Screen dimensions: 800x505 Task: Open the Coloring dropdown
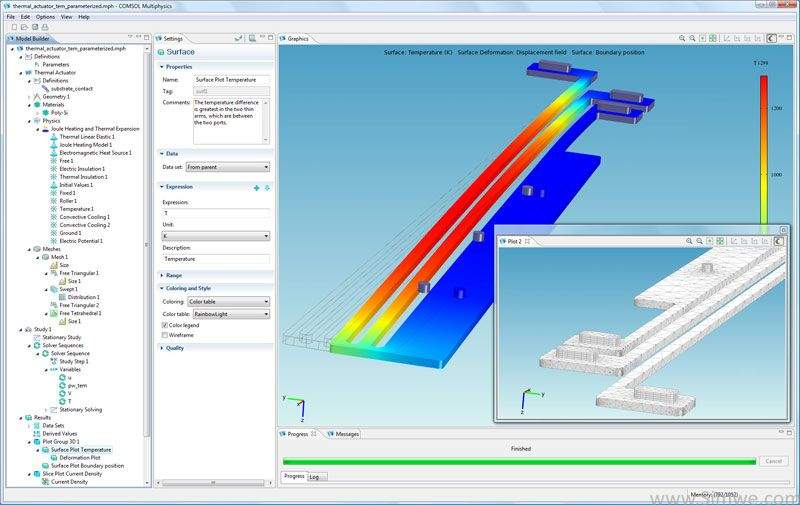pos(229,301)
